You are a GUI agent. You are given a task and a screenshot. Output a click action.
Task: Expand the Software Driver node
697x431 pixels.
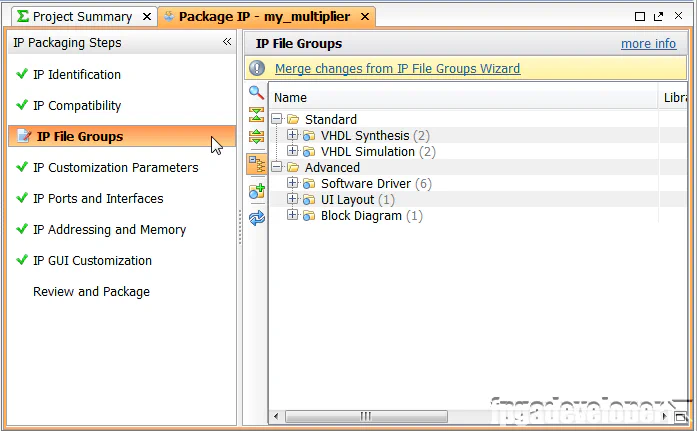[x=292, y=183]
